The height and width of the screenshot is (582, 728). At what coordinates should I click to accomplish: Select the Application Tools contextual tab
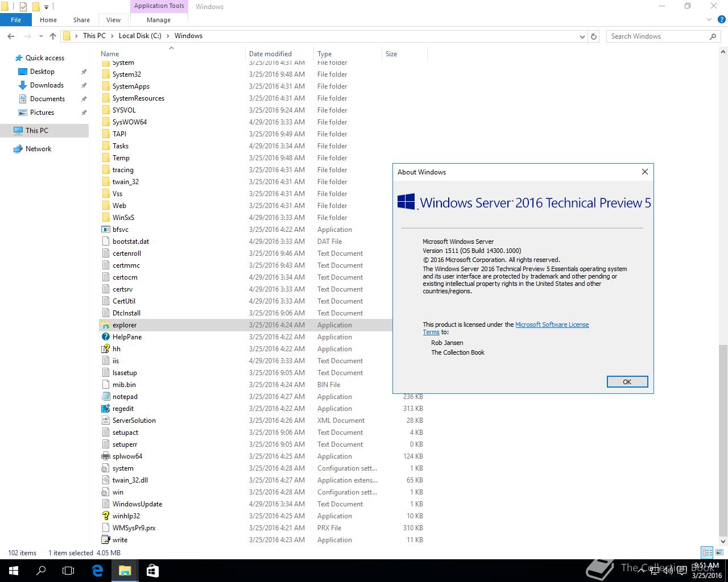pyautogui.click(x=159, y=6)
